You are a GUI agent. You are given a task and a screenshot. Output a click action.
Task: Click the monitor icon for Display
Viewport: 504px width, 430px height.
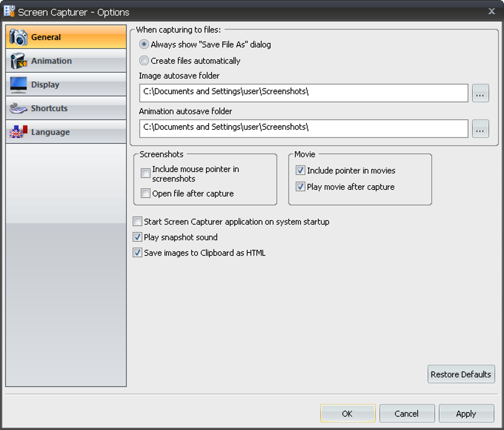coord(19,85)
